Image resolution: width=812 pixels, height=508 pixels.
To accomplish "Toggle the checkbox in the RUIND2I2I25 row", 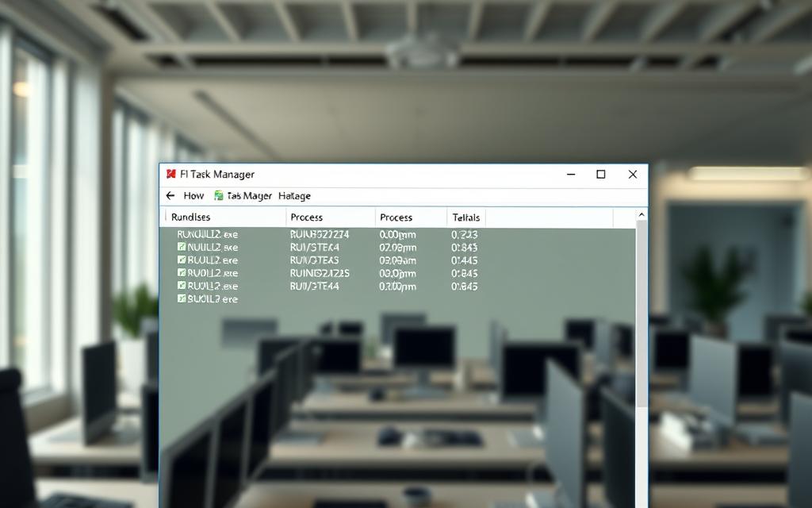I will (182, 273).
